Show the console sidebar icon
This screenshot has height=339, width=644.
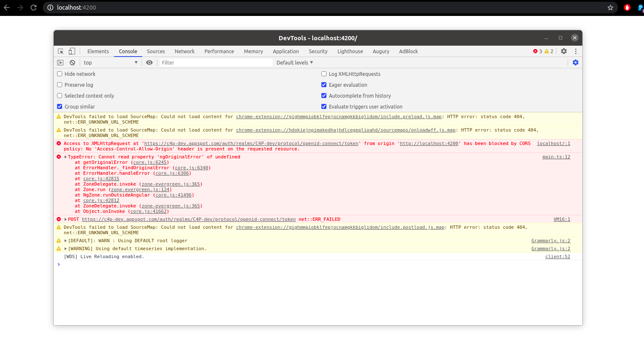60,62
